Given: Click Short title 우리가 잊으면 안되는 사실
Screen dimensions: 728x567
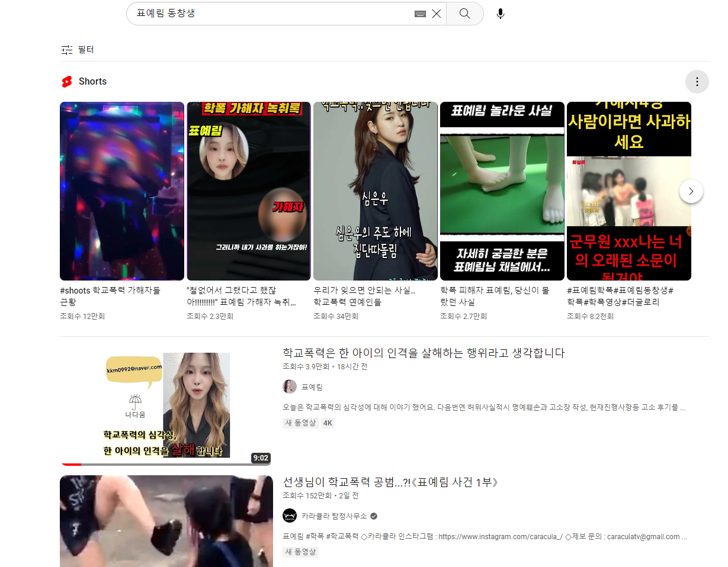Looking at the screenshot, I should 364,296.
